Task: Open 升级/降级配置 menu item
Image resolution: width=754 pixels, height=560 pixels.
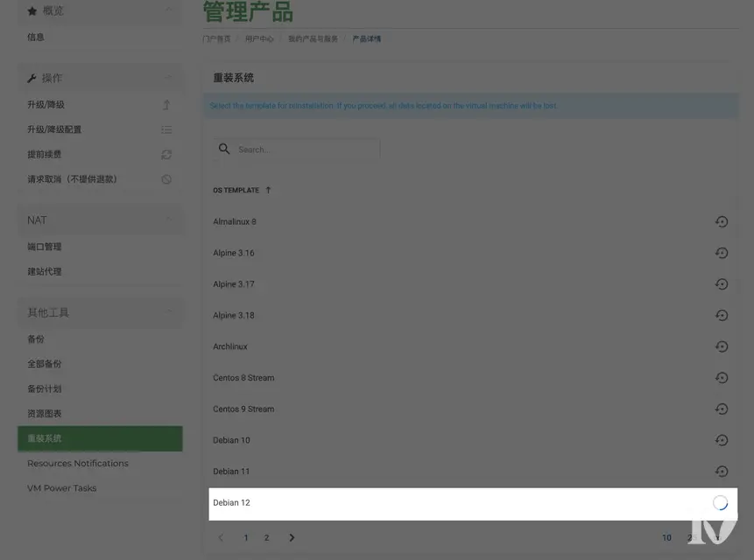Action: click(x=54, y=129)
